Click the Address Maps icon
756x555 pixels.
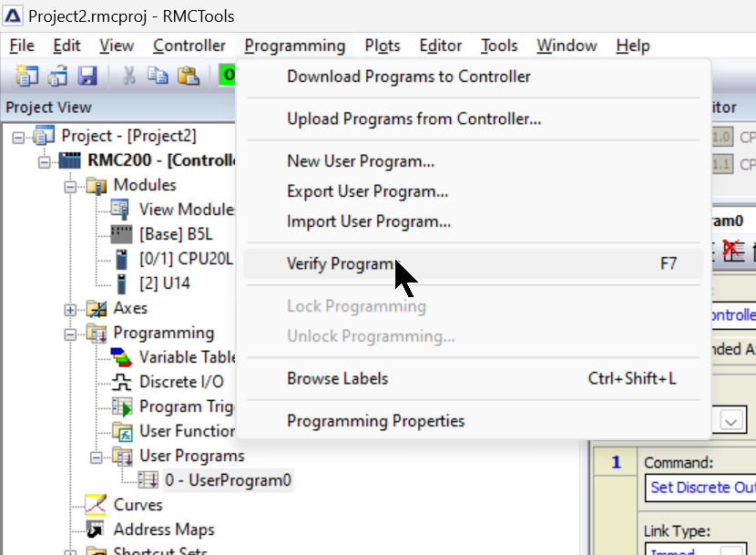96,529
